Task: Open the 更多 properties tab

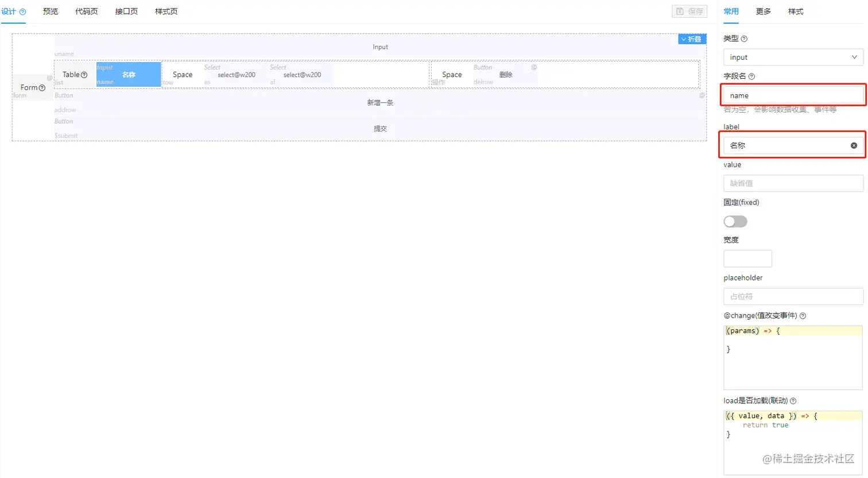Action: tap(763, 11)
